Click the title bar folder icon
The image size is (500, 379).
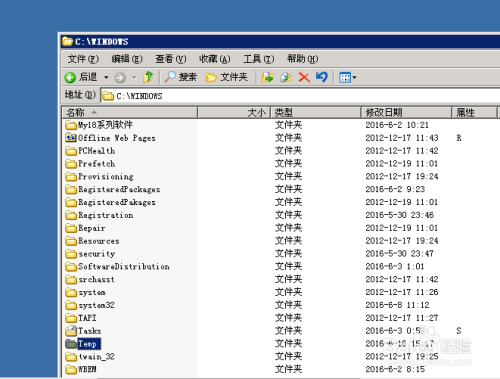(68, 41)
